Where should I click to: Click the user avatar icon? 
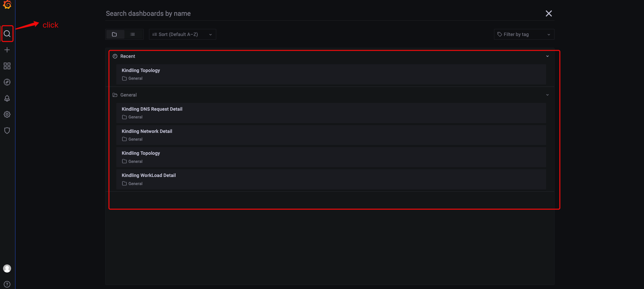click(x=7, y=268)
